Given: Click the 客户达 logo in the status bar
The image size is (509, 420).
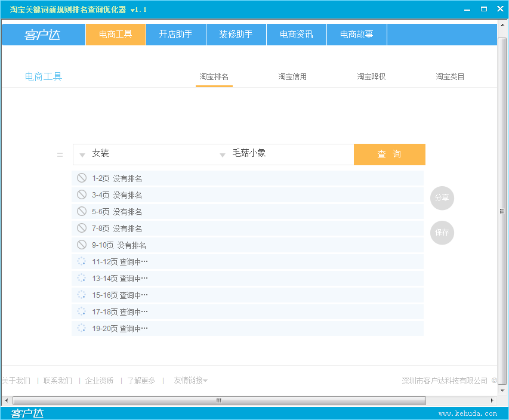Looking at the screenshot, I should tap(27, 413).
